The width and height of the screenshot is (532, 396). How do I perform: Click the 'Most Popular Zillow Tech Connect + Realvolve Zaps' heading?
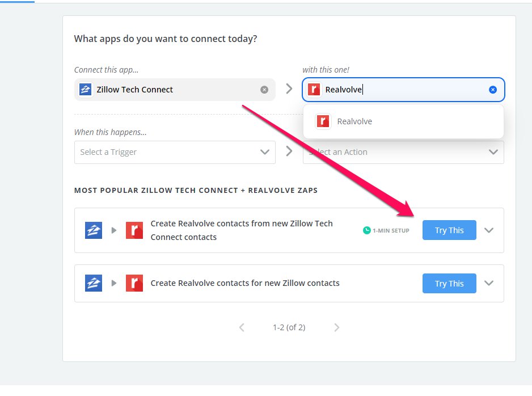(196, 191)
